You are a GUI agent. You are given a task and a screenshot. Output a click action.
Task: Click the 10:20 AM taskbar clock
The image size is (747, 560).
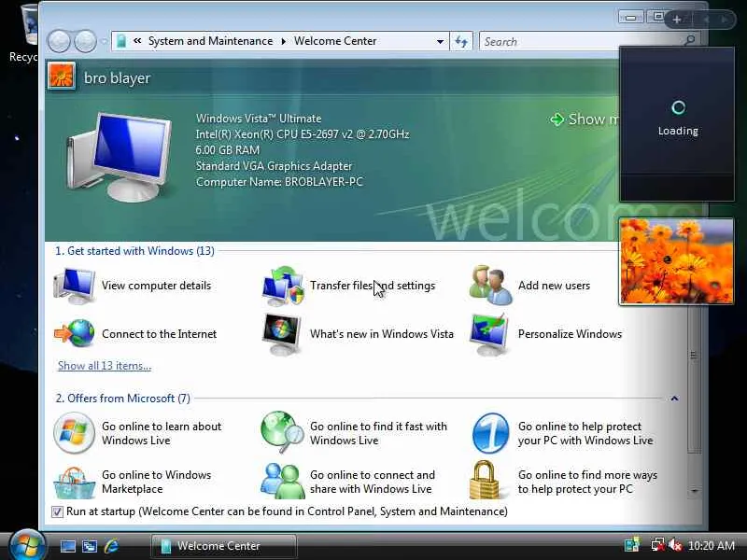[712, 545]
